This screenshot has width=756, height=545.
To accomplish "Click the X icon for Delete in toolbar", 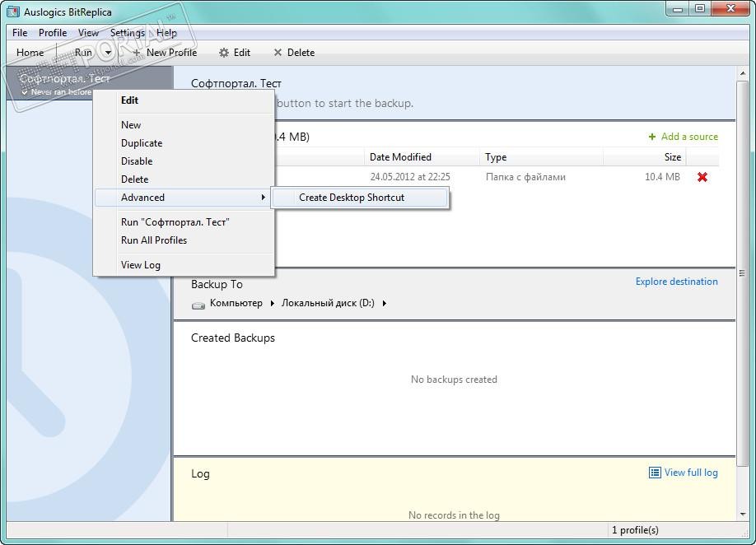I will pos(278,53).
